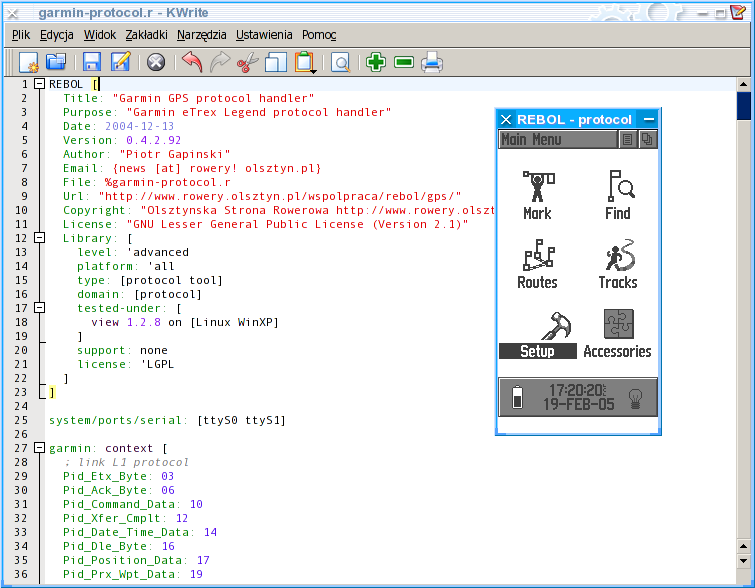Image resolution: width=755 pixels, height=588 pixels.
Task: Click the version value 0.4.2.92
Action: (x=154, y=140)
